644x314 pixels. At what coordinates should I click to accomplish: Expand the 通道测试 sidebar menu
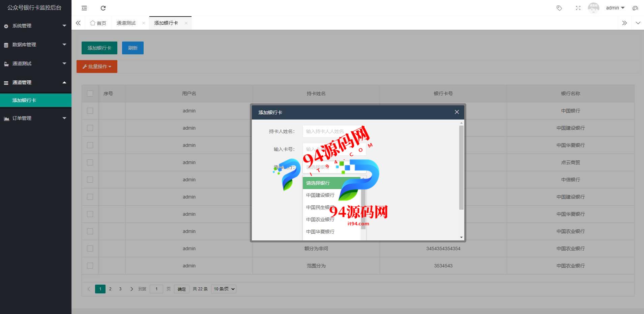coord(64,63)
